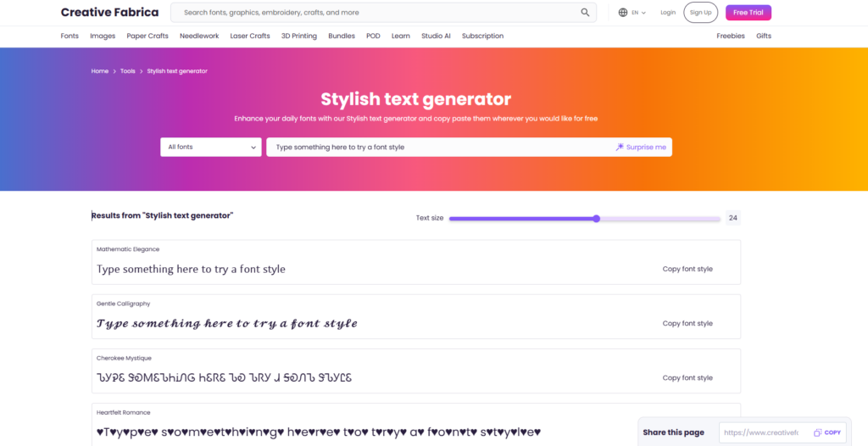Open the Learn menu
Screen dimensions: 868x446
tap(401, 36)
